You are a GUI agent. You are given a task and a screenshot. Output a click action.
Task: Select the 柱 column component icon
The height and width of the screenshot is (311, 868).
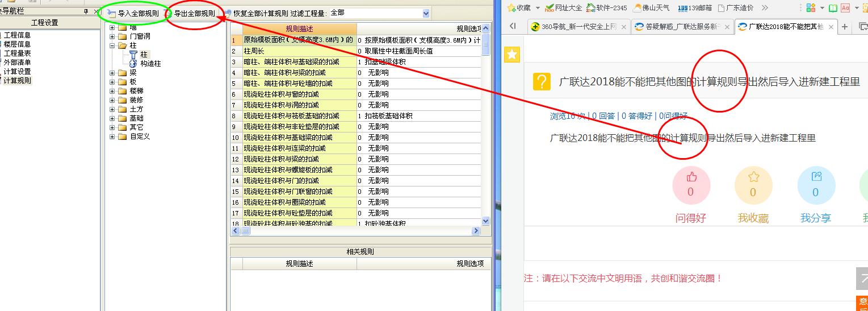pyautogui.click(x=133, y=55)
